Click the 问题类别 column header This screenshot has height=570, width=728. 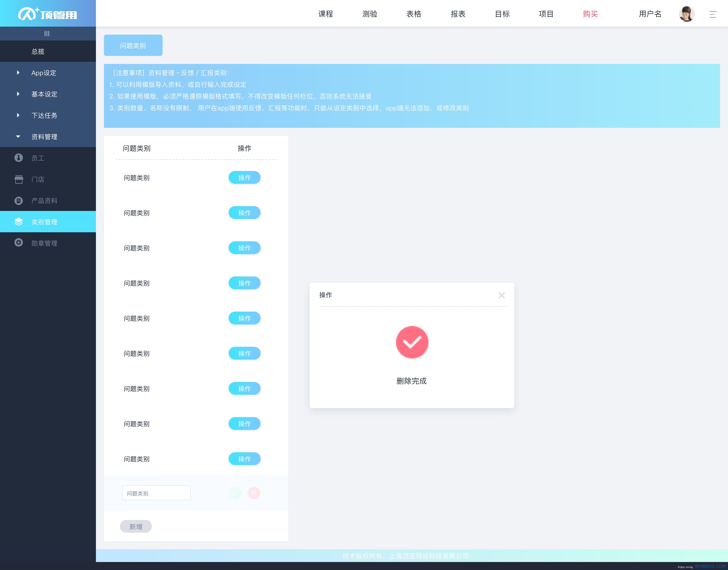tap(136, 148)
